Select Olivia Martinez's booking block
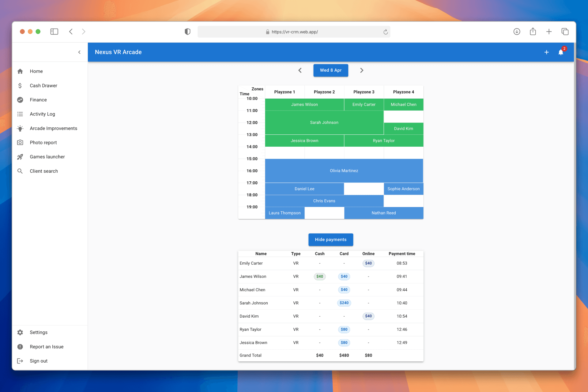This screenshot has height=392, width=588. coord(344,171)
